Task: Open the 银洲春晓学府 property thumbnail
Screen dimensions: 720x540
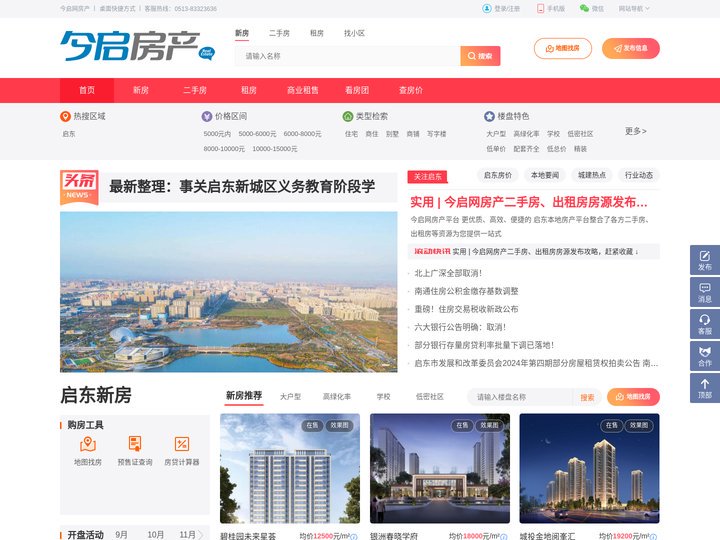Action: [x=440, y=468]
